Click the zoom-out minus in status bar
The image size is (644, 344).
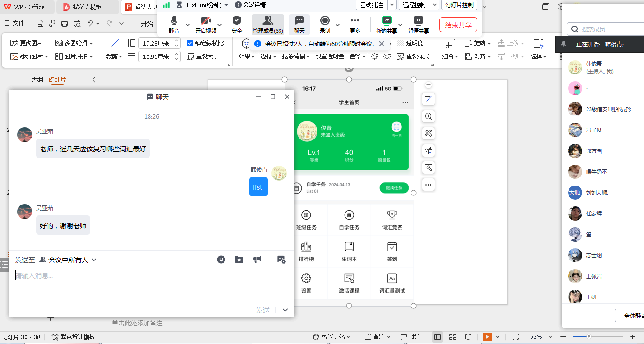[564, 337]
